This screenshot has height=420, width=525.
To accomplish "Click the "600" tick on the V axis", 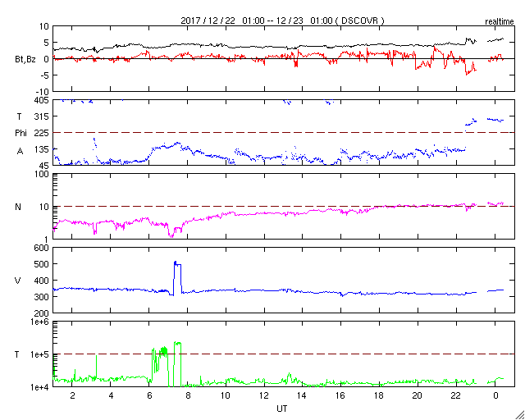I will pyautogui.click(x=43, y=248).
